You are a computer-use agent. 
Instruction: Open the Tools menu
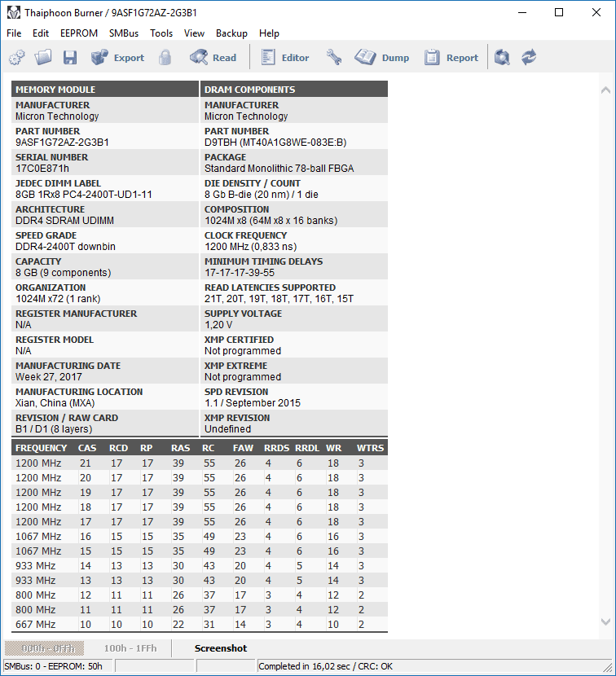(161, 33)
